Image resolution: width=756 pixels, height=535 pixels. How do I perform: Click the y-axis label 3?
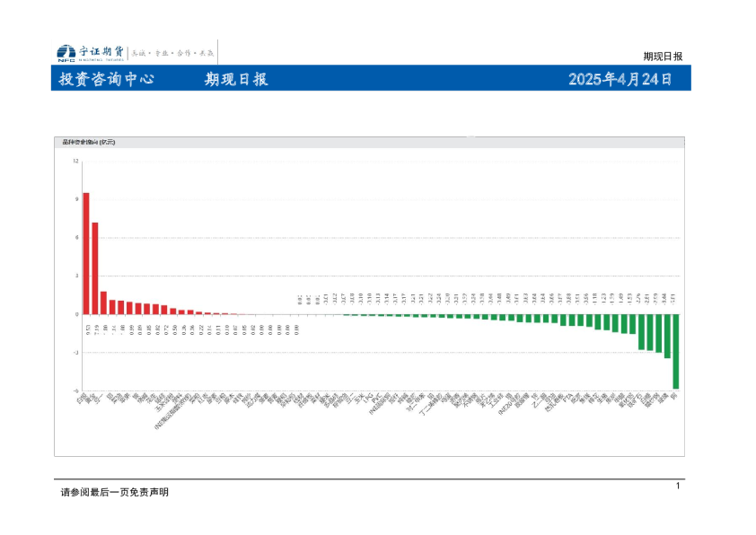click(x=77, y=276)
